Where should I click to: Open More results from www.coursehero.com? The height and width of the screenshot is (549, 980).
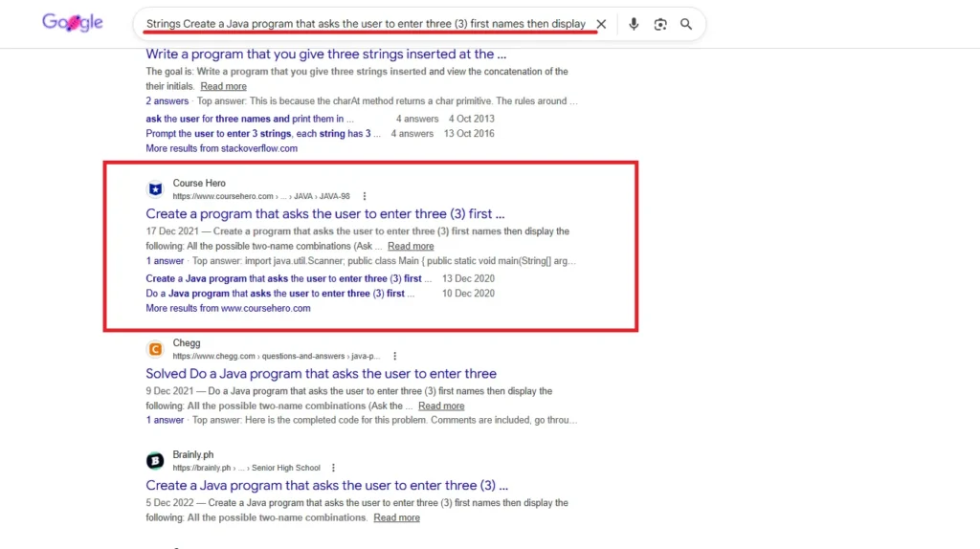coord(228,308)
